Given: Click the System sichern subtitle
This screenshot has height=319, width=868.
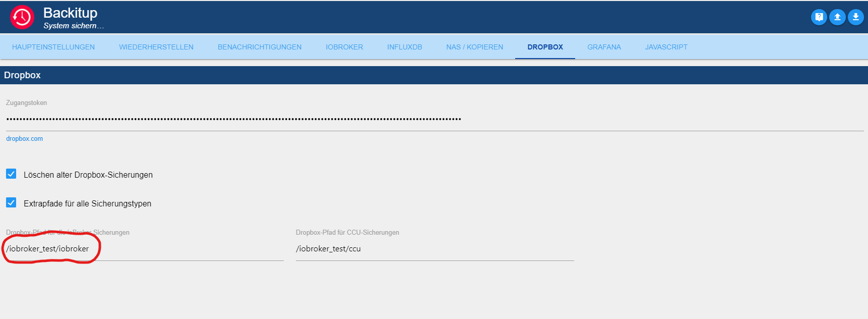Looking at the screenshot, I should click(x=74, y=26).
